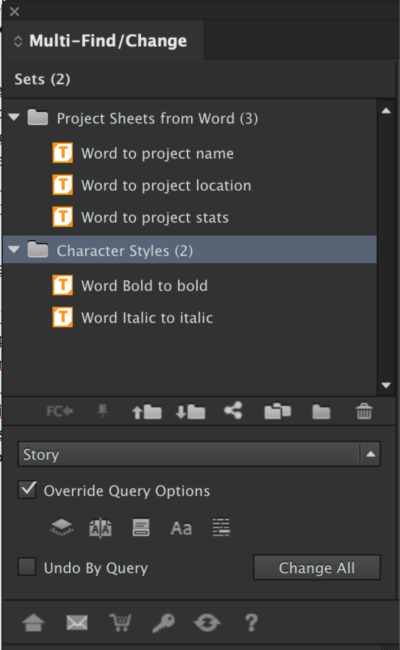Viewport: 400px width, 650px height.
Task: Click the envelope mail icon
Action: [77, 623]
